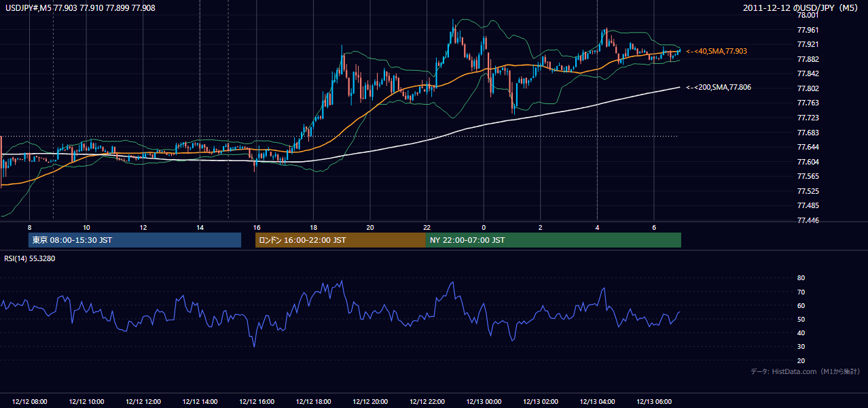Click the '2011-12-12 のUSD/JPY (M5)' chart title
Screen dimensions: 868x408
801,7
